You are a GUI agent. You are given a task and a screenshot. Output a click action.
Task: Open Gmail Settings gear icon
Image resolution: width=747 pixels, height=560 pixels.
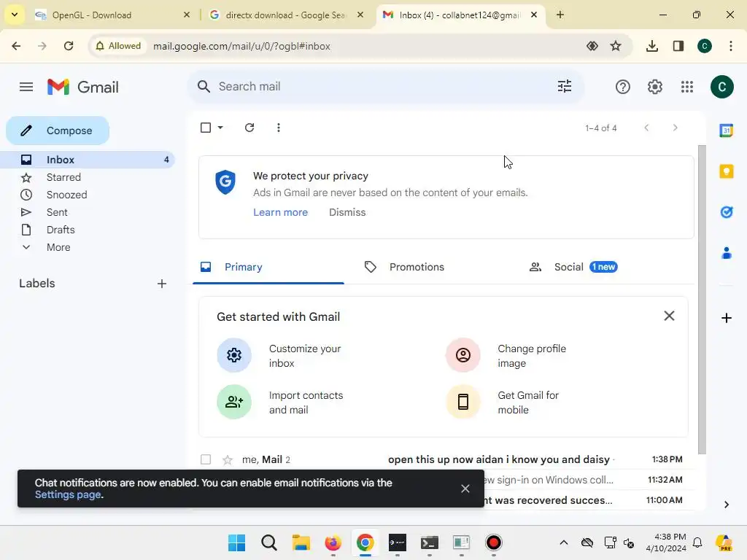click(x=654, y=87)
